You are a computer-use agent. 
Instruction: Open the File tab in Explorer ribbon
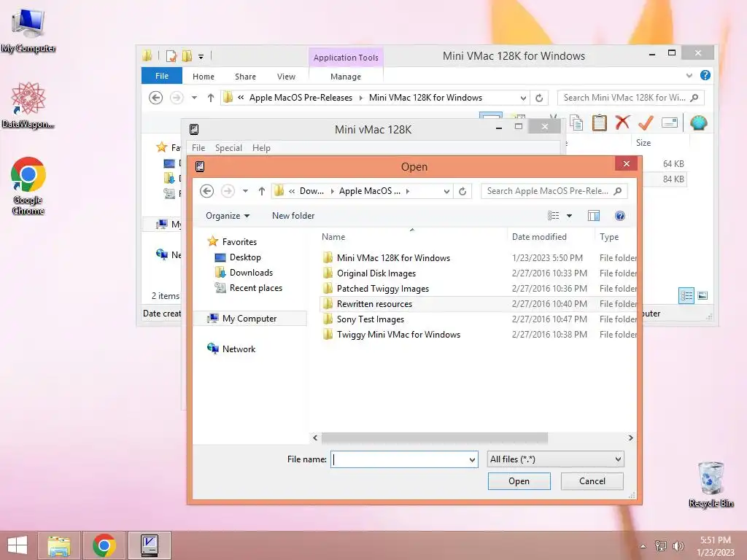coord(162,76)
